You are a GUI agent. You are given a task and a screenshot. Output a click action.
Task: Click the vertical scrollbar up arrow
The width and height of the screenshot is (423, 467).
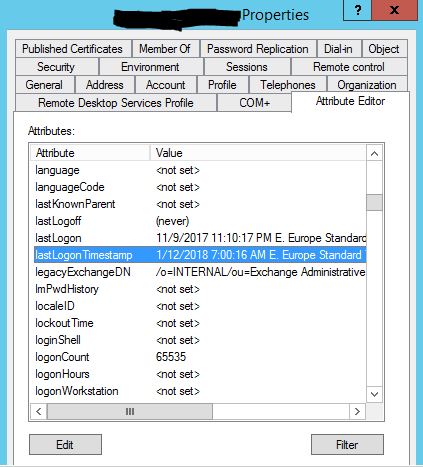point(374,153)
